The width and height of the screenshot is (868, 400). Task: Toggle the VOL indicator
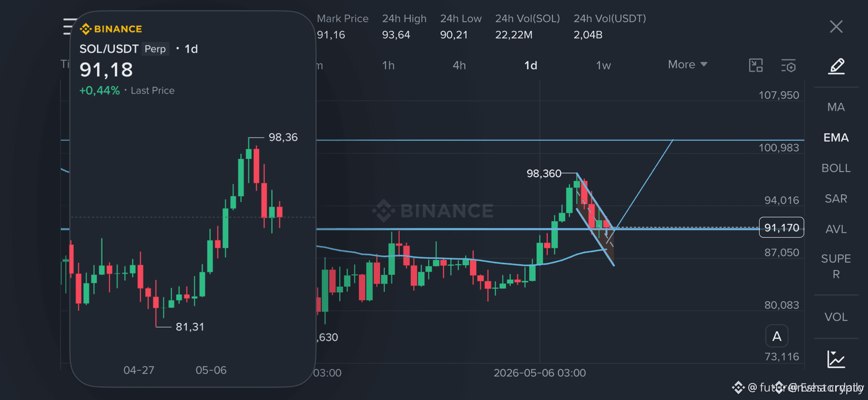pyautogui.click(x=836, y=317)
